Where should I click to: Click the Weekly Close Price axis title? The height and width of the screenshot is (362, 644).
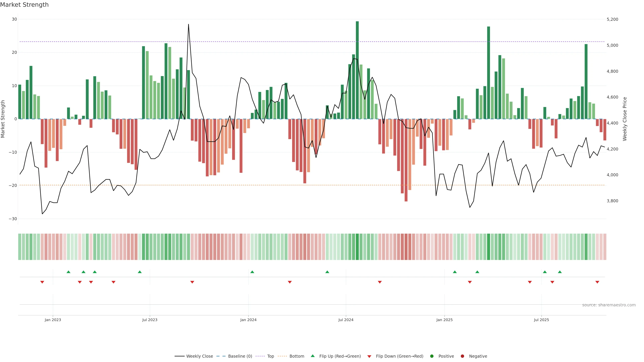[x=625, y=119]
